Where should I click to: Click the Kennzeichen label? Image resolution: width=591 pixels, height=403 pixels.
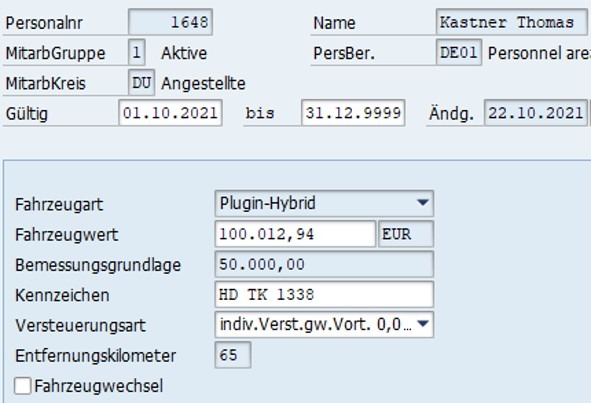click(62, 295)
